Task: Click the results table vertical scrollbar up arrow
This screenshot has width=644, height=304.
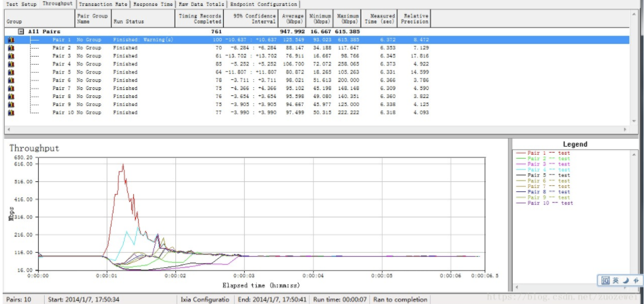Action: [635, 13]
